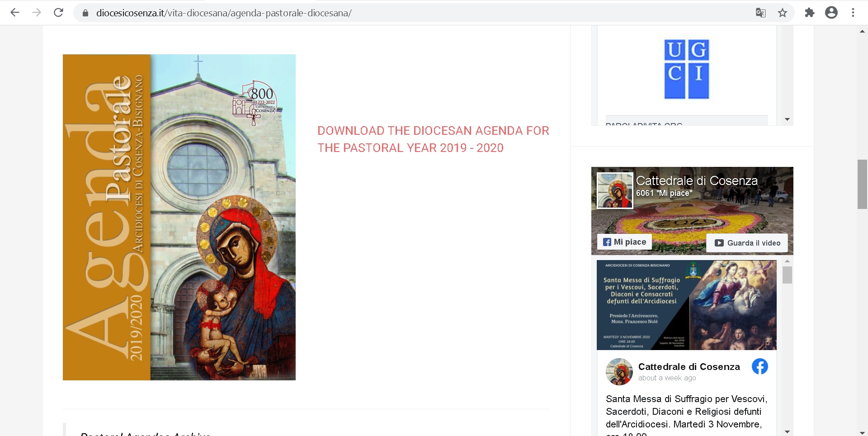Viewport: 868px width, 436px height.
Task: Click the Facebook feed scrollbar thumb
Action: click(x=787, y=275)
